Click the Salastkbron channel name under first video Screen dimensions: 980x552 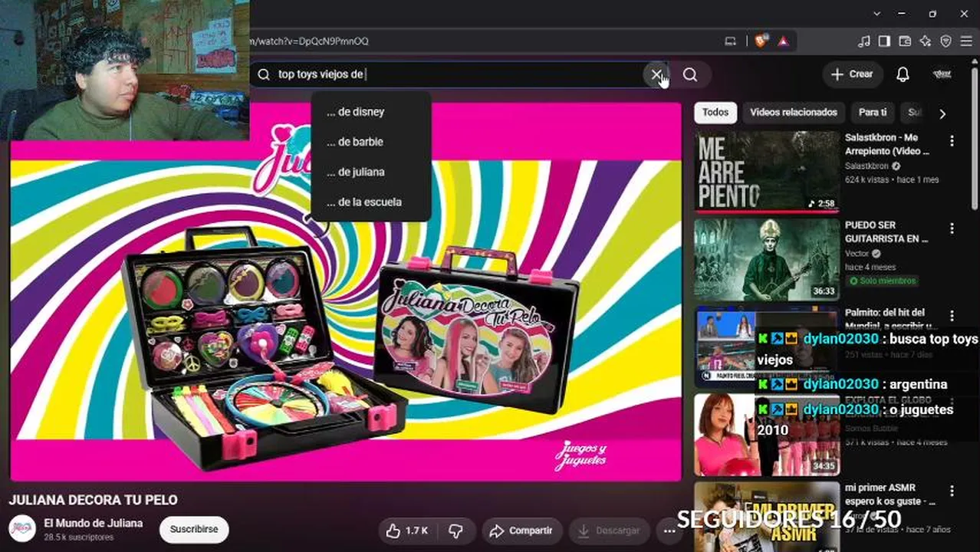[x=867, y=166]
